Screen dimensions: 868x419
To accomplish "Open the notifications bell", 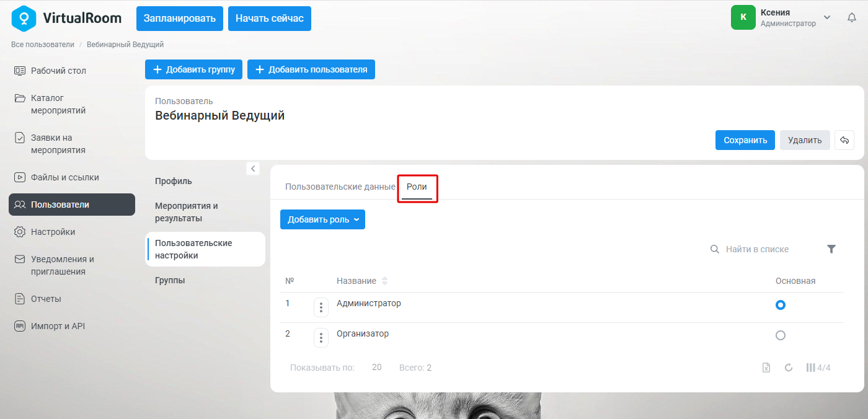I will [x=852, y=18].
